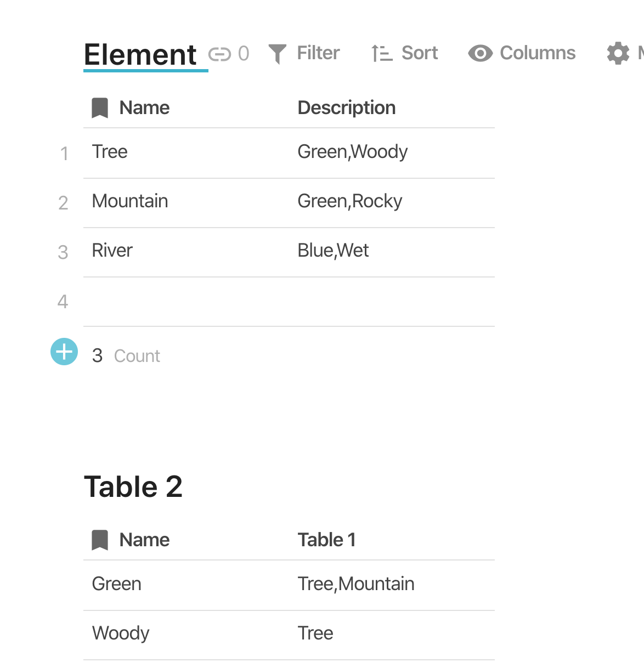Open table settings gear icon

[x=618, y=53]
